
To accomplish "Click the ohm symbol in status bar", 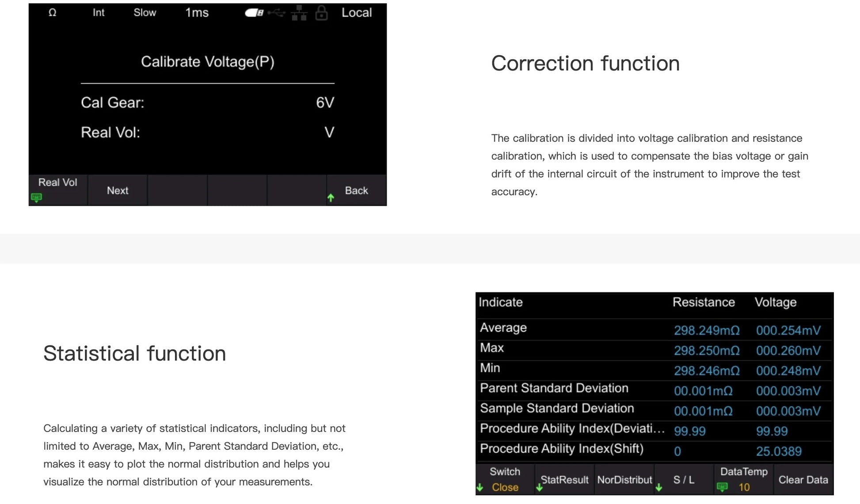I will 53,13.
